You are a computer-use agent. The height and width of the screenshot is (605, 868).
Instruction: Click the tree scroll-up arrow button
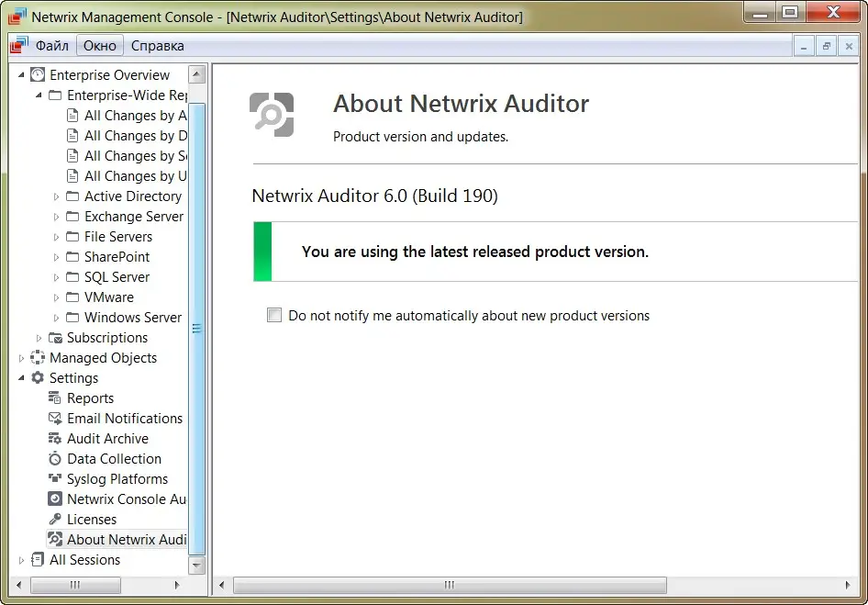[197, 74]
